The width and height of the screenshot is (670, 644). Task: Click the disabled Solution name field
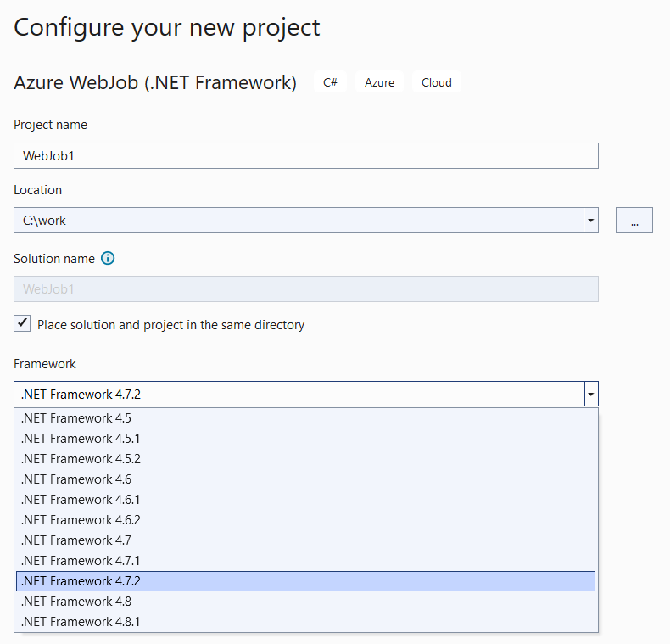[306, 289]
